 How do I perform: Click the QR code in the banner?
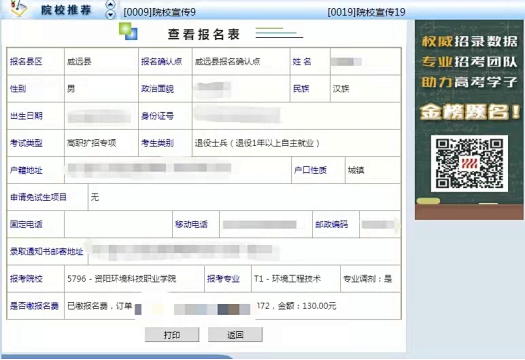tap(469, 163)
